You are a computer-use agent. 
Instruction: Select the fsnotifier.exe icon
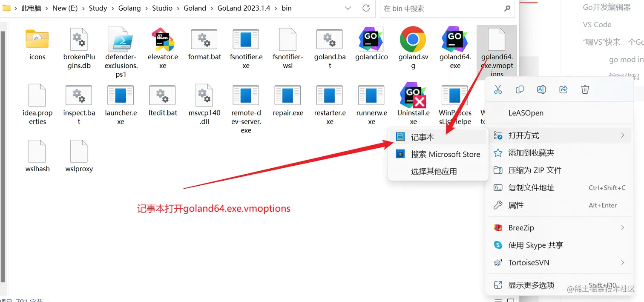pos(246,39)
